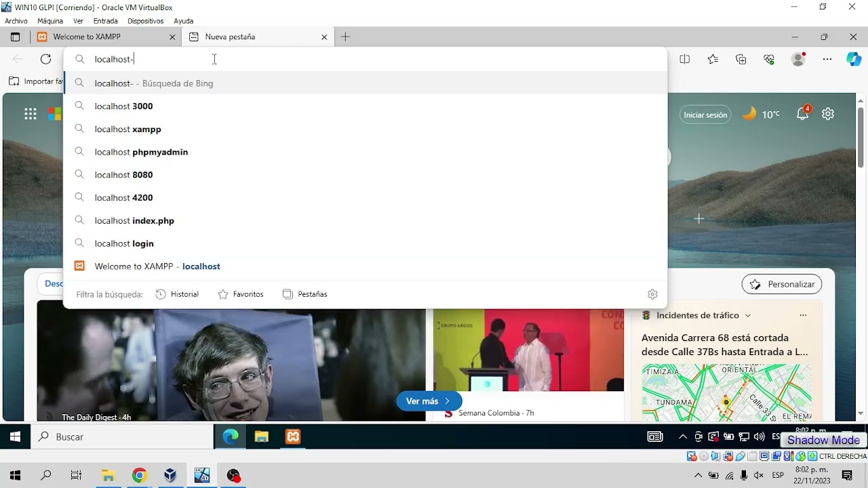
Task: Expand hidden icons chevron in guest tray
Action: tap(683, 437)
